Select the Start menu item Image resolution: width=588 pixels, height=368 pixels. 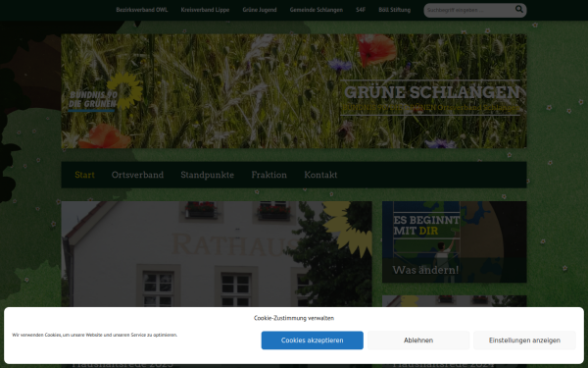(x=84, y=175)
